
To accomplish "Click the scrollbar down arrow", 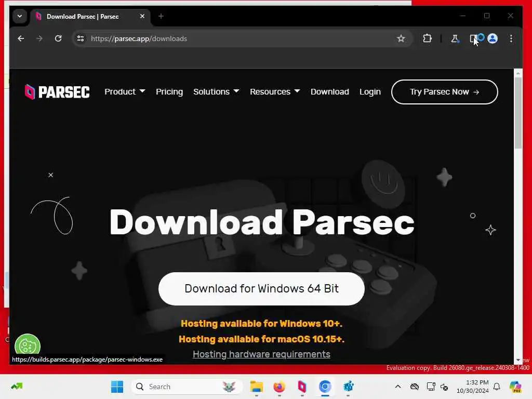I will 518,360.
